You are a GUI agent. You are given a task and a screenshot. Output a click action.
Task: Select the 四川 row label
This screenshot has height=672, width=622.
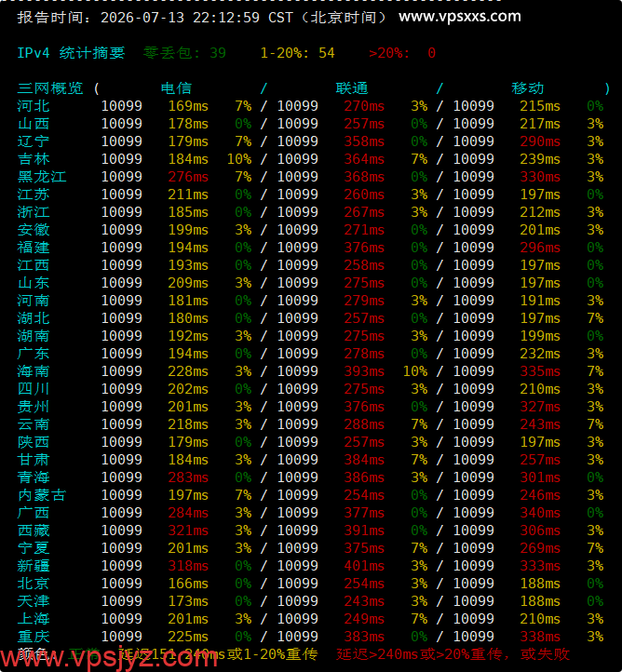pyautogui.click(x=34, y=389)
